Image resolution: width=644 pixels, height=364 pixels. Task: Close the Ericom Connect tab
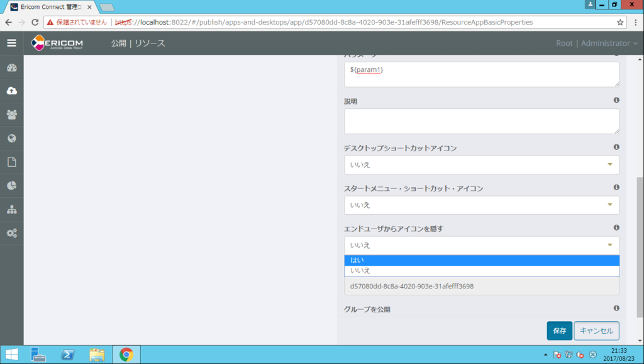pos(89,7)
